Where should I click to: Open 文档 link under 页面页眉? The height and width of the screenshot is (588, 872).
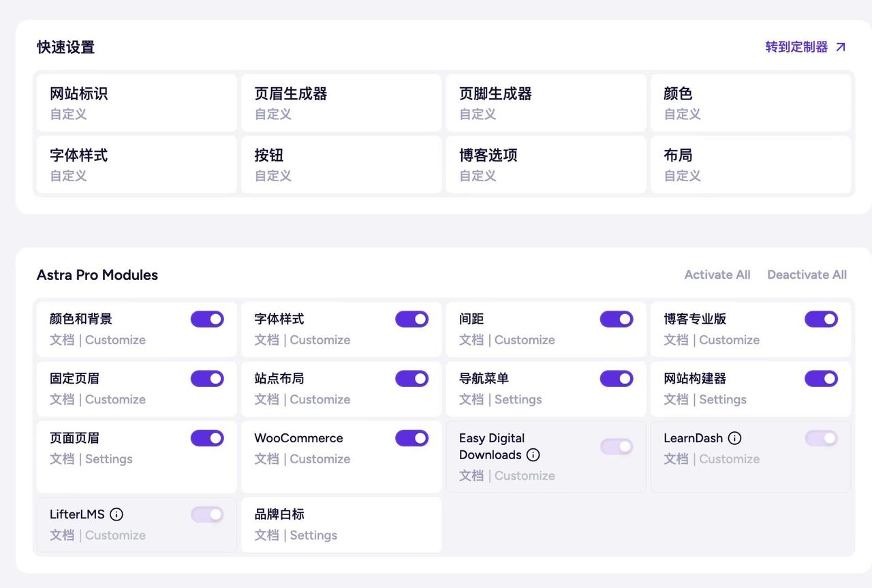tap(62, 459)
